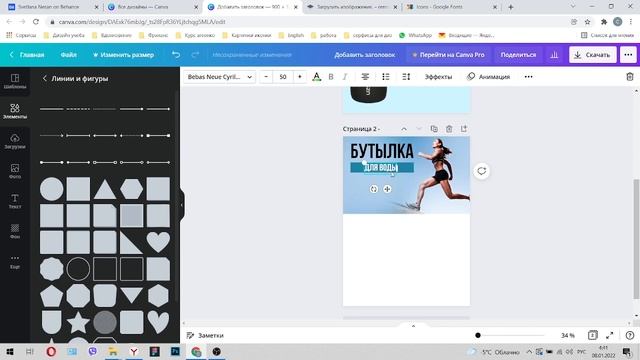The height and width of the screenshot is (360, 640).
Task: Click the Download button
Action: pyautogui.click(x=593, y=55)
